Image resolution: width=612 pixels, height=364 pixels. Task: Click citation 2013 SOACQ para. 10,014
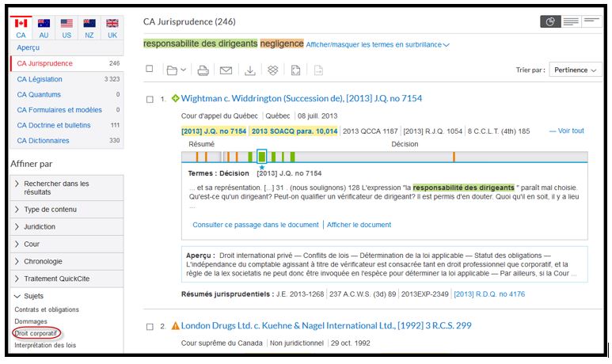coord(295,131)
